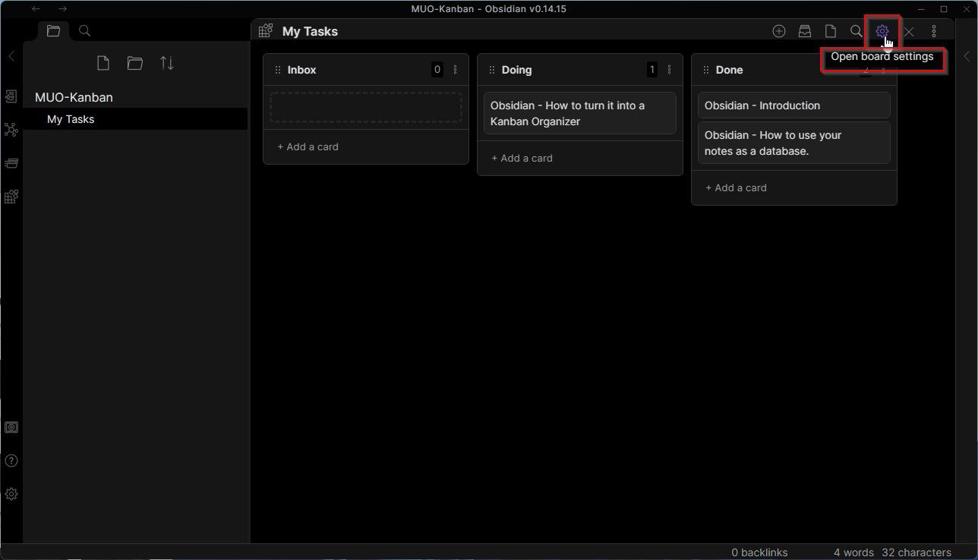Open more options for My Tasks pane
Viewport: 978px width, 560px height.
pos(934,31)
